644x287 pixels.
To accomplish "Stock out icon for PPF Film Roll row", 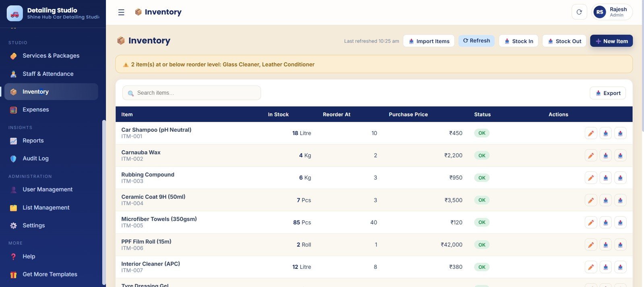I will pyautogui.click(x=620, y=245).
